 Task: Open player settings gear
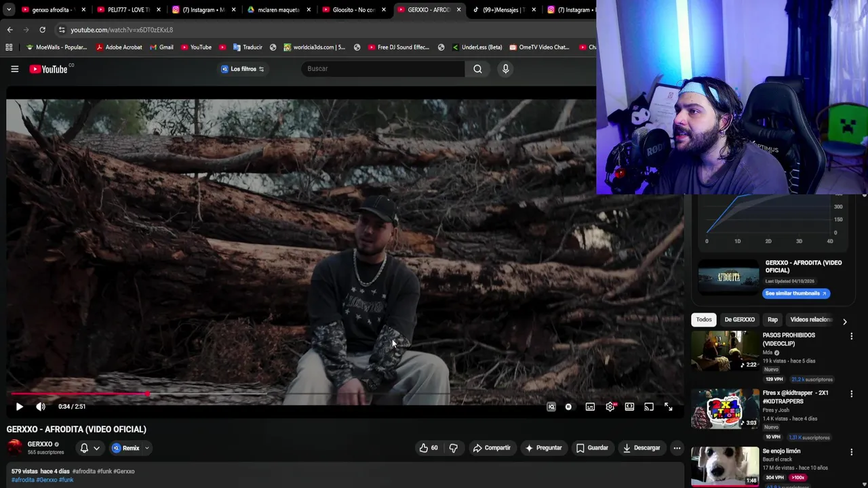[x=610, y=407]
